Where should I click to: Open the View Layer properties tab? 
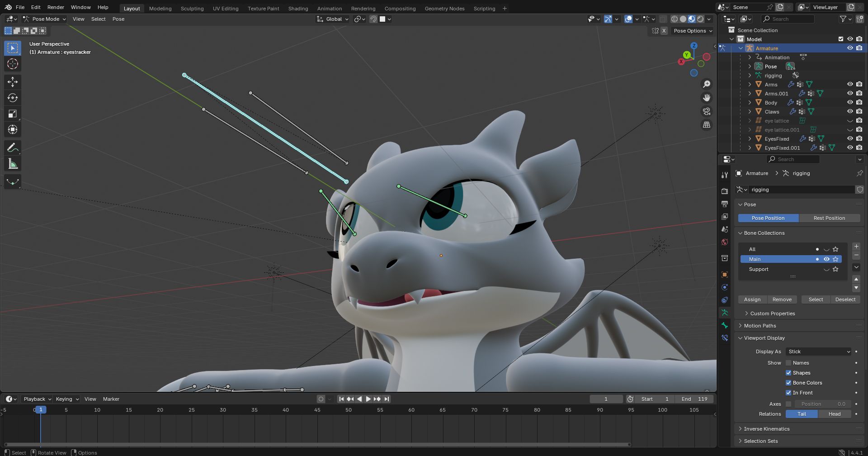tap(725, 217)
